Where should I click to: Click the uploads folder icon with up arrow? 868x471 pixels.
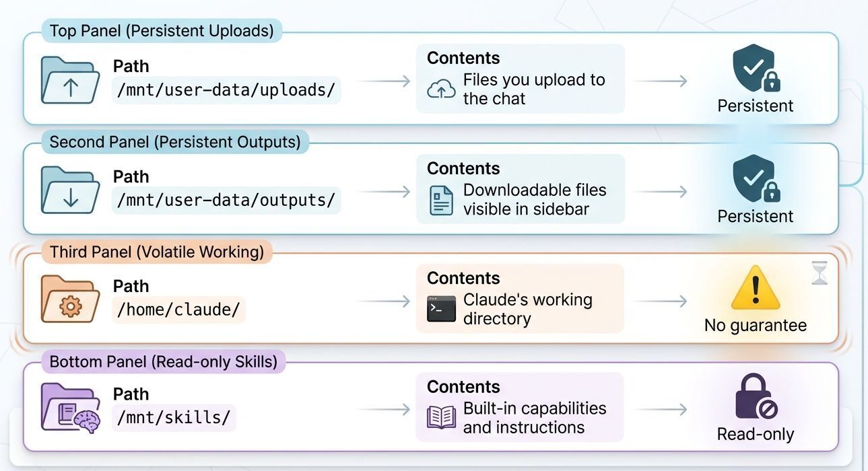click(70, 81)
